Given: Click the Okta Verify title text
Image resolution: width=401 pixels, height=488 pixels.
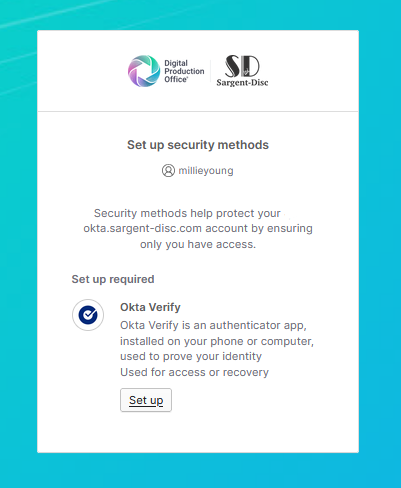Looking at the screenshot, I should (150, 307).
